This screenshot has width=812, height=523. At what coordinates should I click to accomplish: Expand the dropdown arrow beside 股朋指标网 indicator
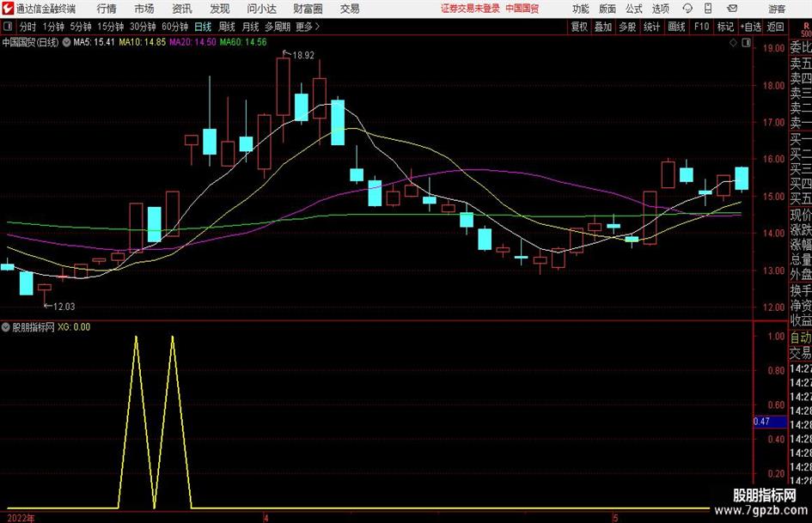[5, 327]
